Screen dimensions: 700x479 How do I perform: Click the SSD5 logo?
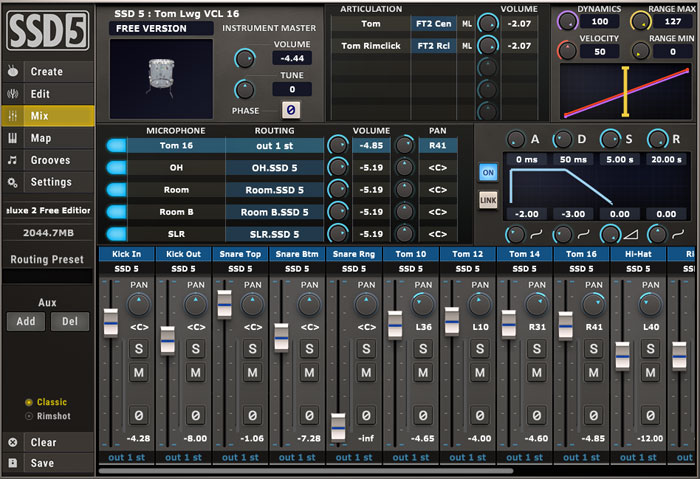48,30
